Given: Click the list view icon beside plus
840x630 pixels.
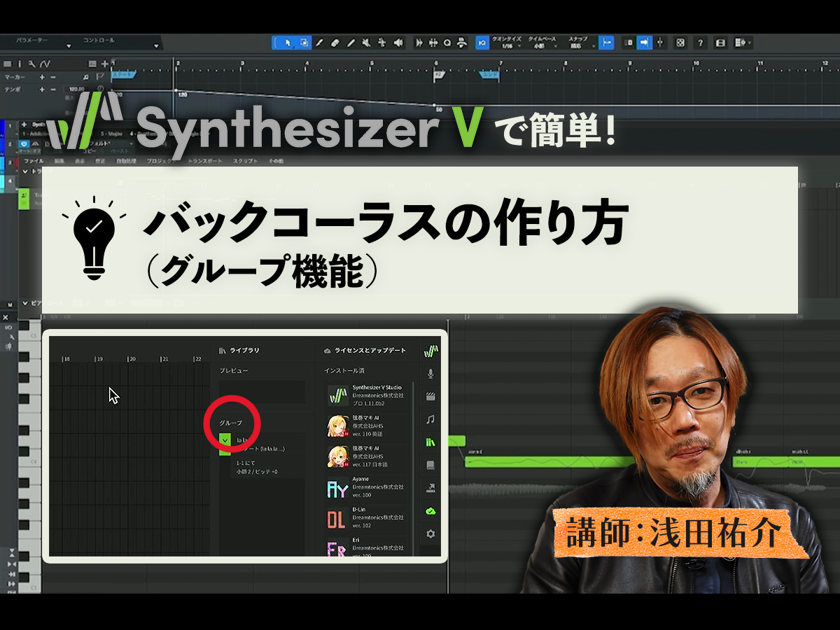Looking at the screenshot, I should click(94, 64).
